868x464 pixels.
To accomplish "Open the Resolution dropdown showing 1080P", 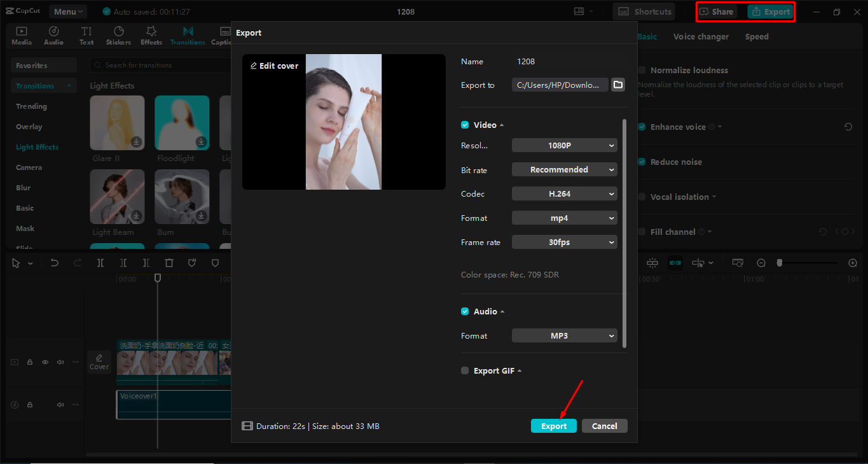I will (564, 145).
